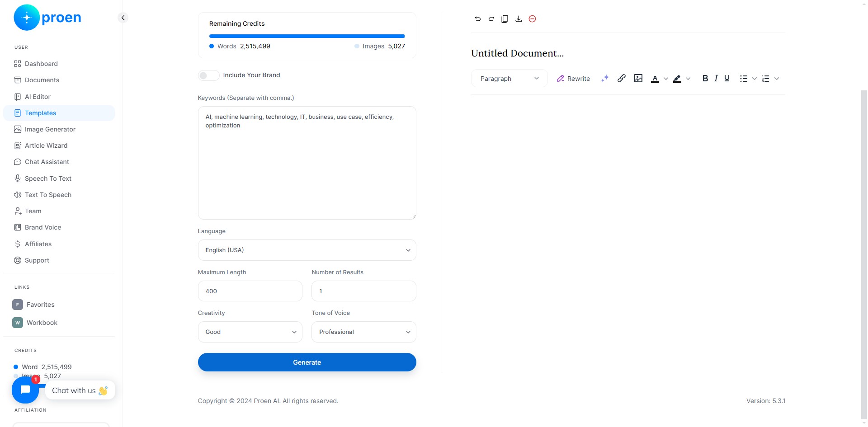Expand the numbered list options arrow

pyautogui.click(x=777, y=79)
